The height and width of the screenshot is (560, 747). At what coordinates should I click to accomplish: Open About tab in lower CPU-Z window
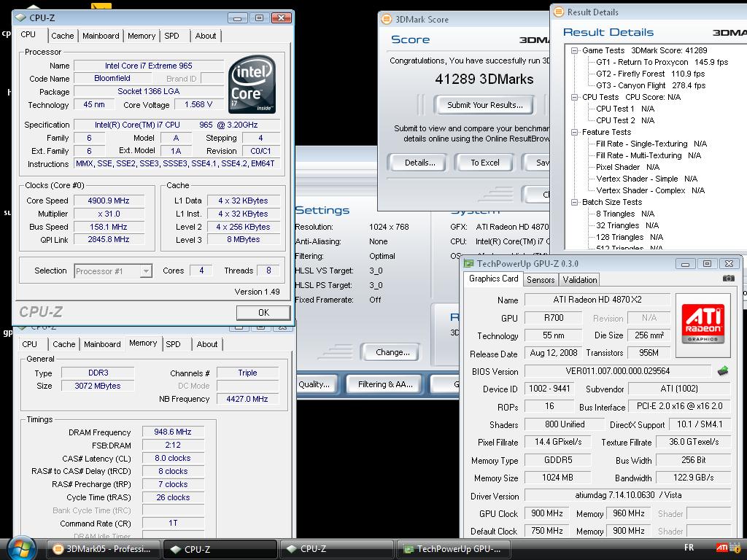pyautogui.click(x=206, y=344)
